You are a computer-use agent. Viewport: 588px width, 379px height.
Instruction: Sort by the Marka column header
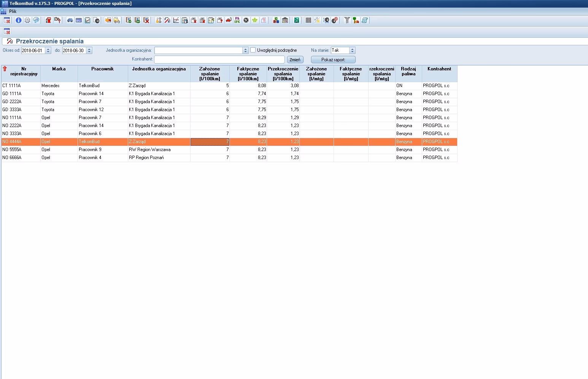coord(59,69)
